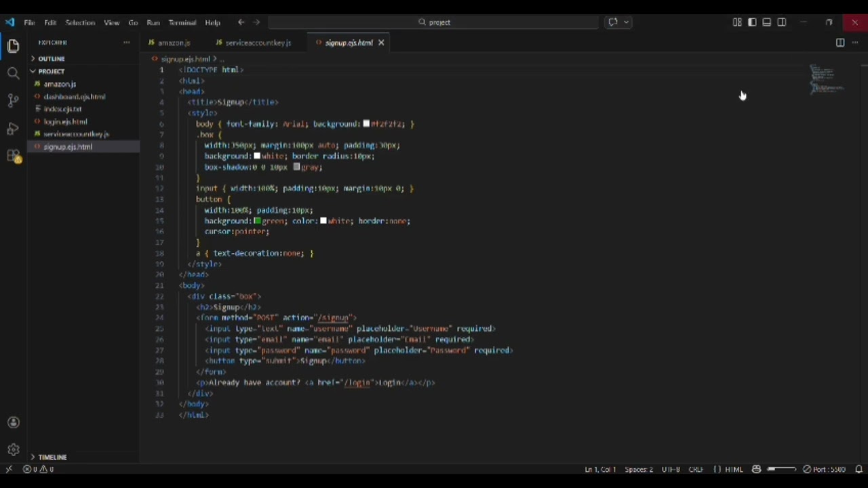The height and width of the screenshot is (488, 868).
Task: Go back with the navigation arrow
Action: [x=241, y=22]
